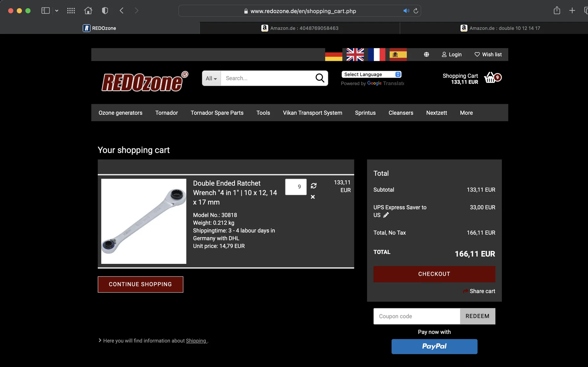Click the CHECKOUT button
Viewport: 588px width, 367px height.
(434, 274)
